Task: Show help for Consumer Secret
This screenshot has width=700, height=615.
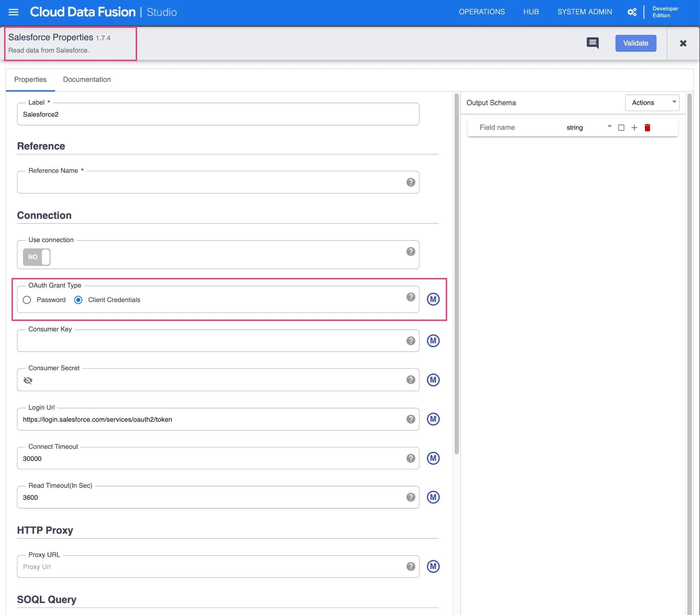Action: coord(410,380)
